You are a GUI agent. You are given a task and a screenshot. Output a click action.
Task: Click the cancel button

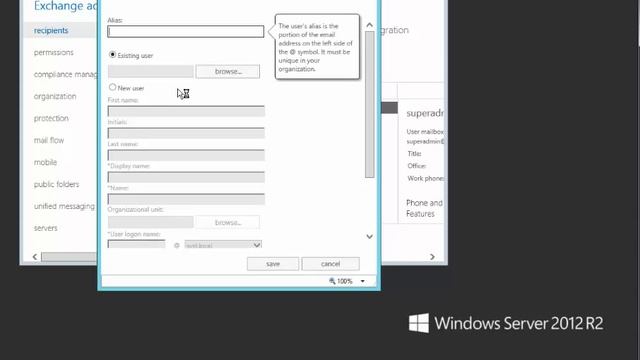coord(330,264)
